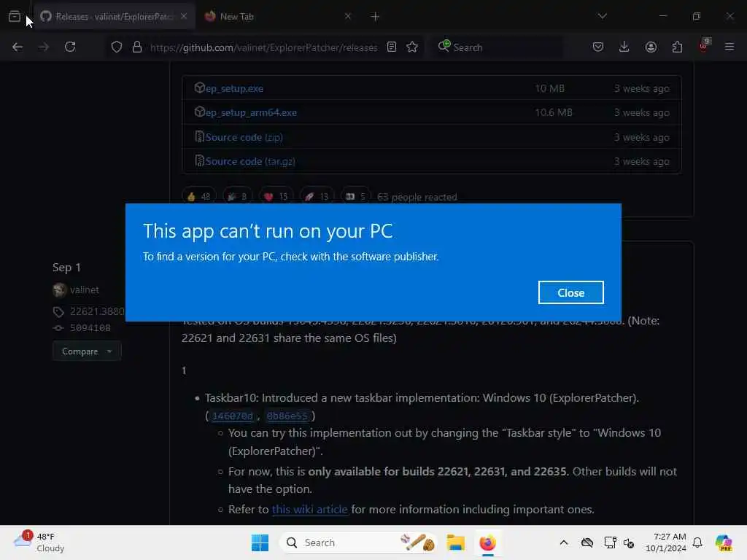
Task: Toggle reader view icon
Action: coord(392,47)
